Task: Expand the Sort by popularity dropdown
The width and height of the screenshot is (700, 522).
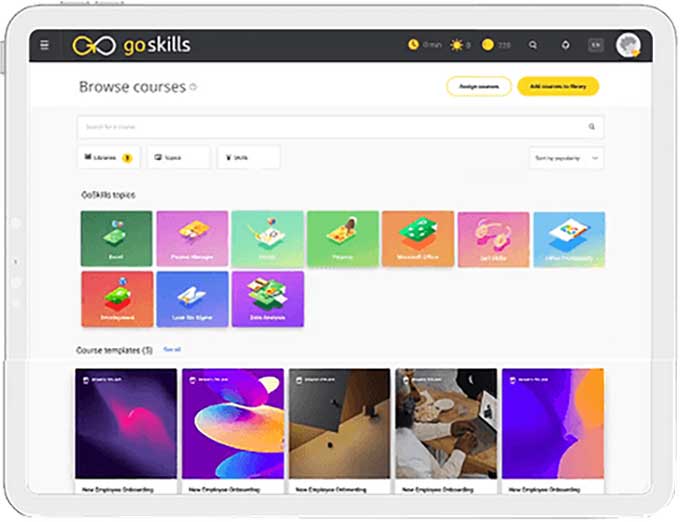Action: point(566,158)
